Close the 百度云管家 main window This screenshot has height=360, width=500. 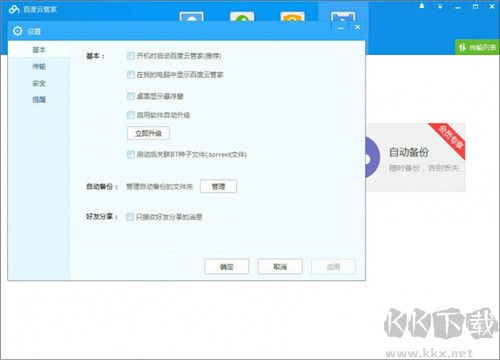coord(492,6)
